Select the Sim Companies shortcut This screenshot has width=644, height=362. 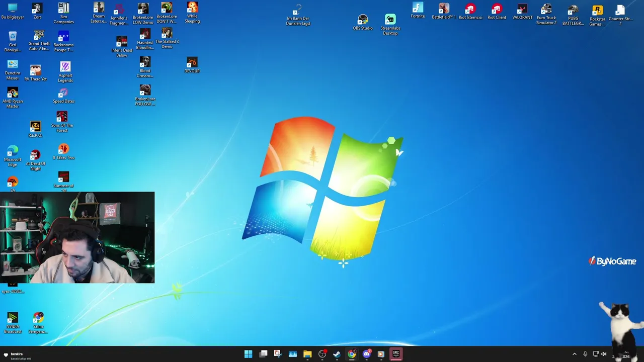[x=63, y=13]
